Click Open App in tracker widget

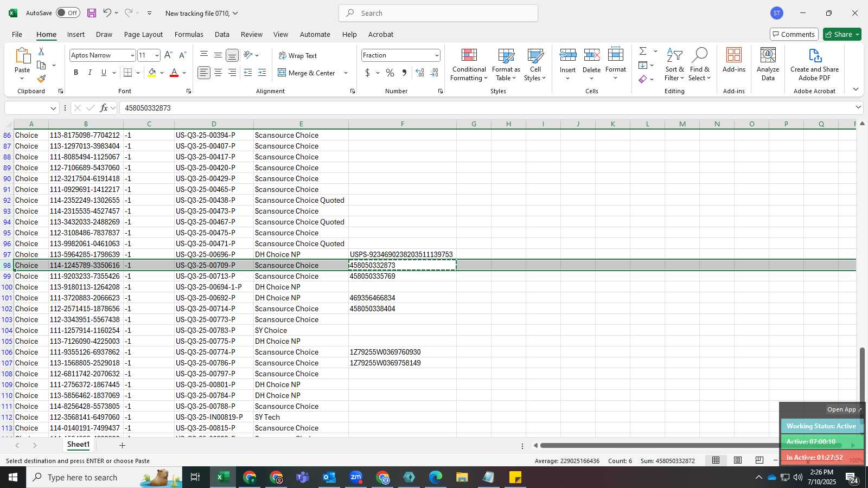(x=844, y=409)
